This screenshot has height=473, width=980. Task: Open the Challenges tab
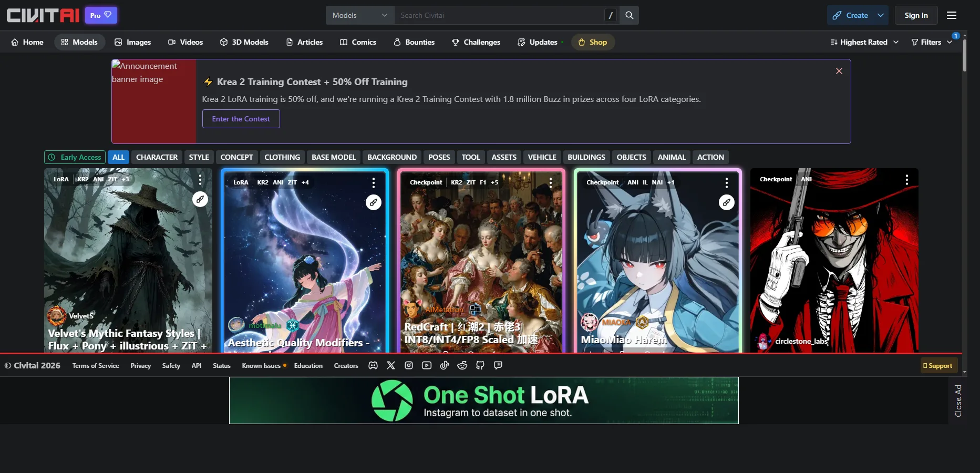[476, 42]
